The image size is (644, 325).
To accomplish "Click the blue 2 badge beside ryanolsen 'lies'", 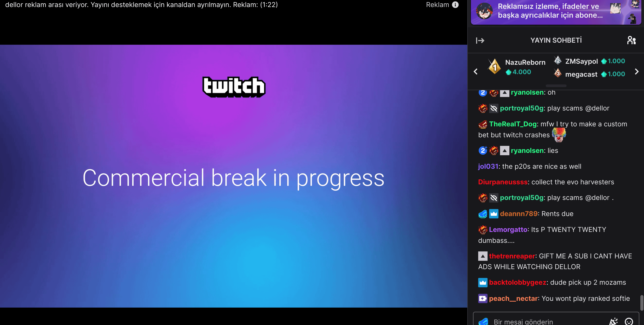I will tap(483, 150).
